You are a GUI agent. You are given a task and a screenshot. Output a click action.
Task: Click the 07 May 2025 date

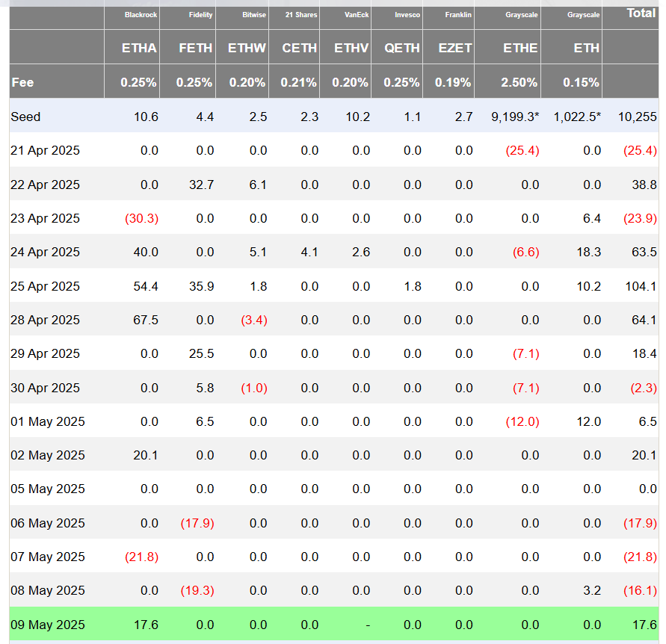pos(48,557)
